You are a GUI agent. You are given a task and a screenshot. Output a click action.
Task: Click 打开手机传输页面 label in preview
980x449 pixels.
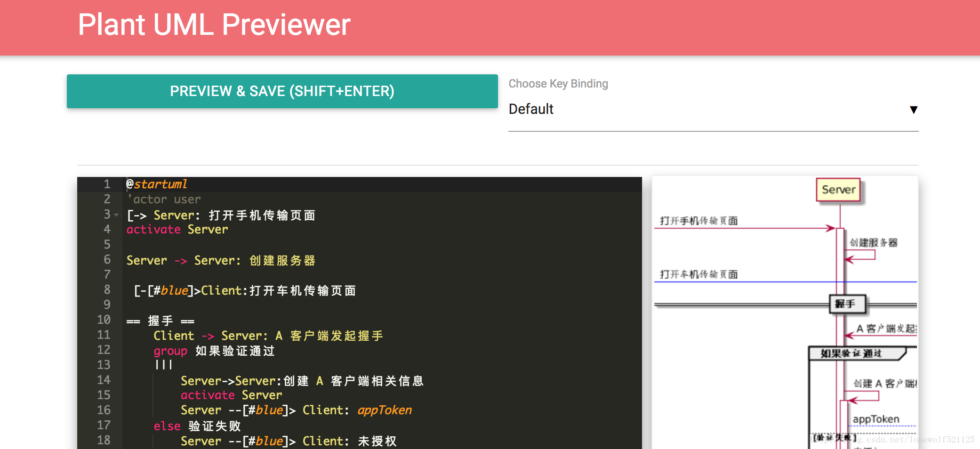click(x=699, y=221)
